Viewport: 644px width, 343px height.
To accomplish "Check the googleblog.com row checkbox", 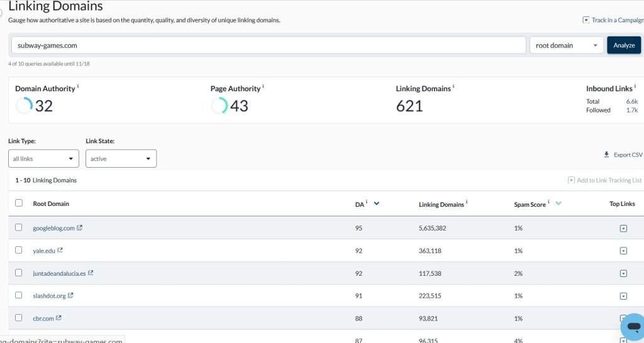I will tap(19, 227).
